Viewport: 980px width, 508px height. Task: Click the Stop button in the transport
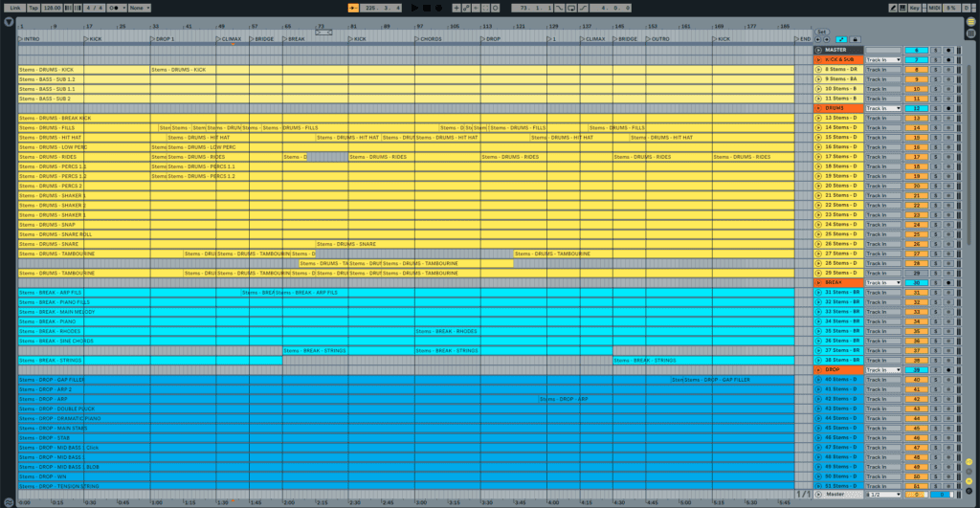[427, 8]
